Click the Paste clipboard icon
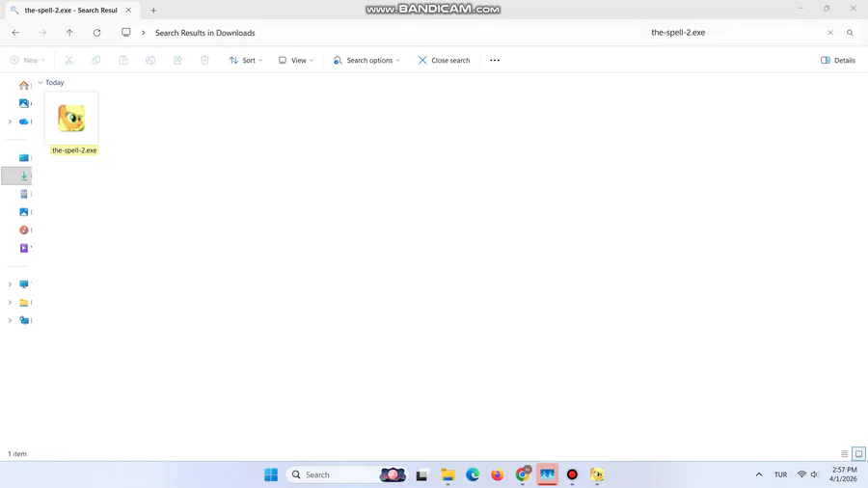Viewport: 868px width, 488px height. click(x=123, y=61)
